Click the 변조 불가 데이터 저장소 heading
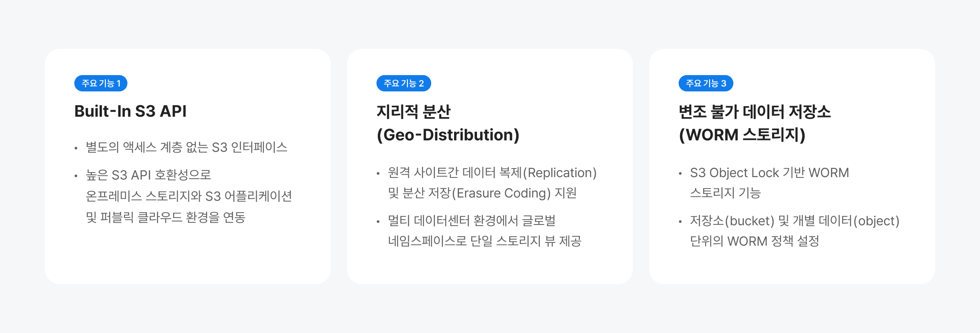This screenshot has height=333, width=980. click(755, 111)
